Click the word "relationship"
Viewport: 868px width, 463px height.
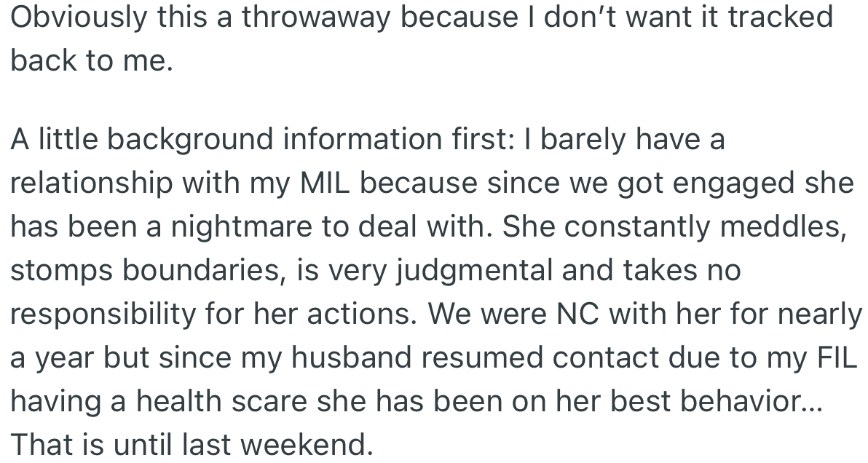point(90,183)
